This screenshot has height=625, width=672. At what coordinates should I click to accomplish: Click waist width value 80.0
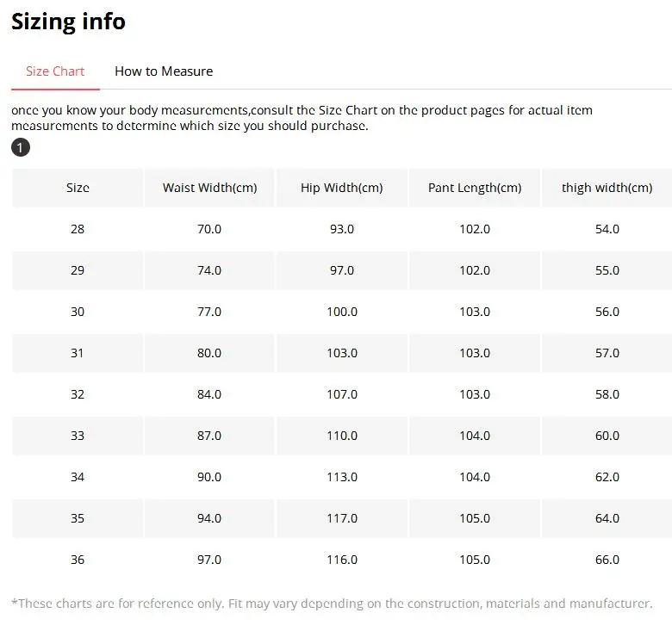point(209,353)
